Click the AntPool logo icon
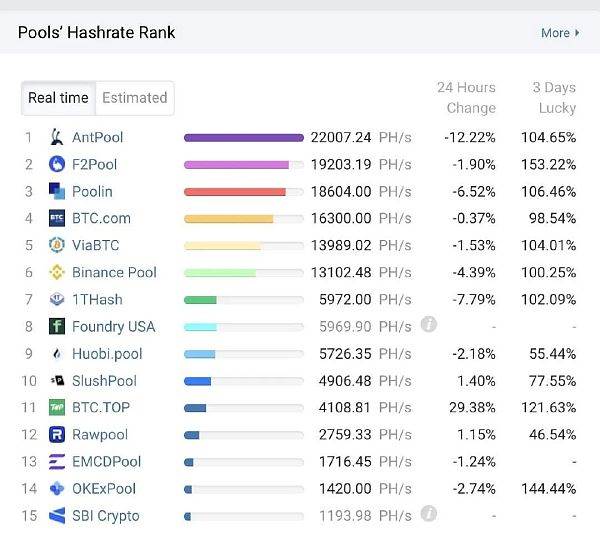The width and height of the screenshot is (600, 535). [x=57, y=137]
